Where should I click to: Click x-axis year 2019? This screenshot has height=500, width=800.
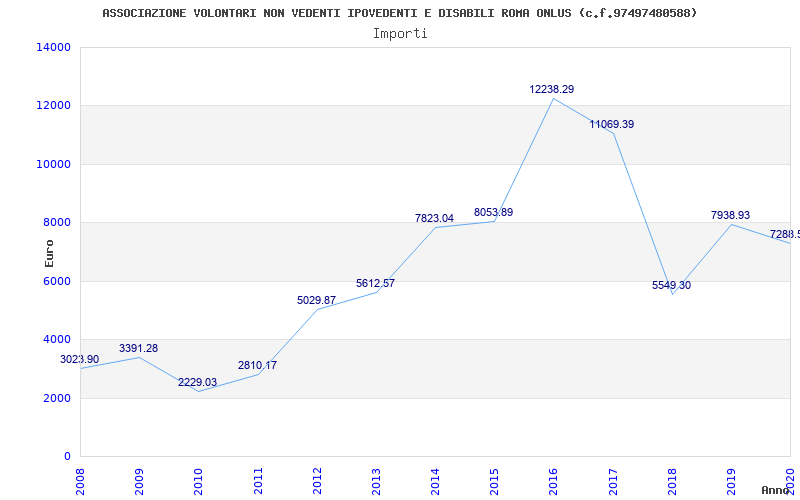732,481
